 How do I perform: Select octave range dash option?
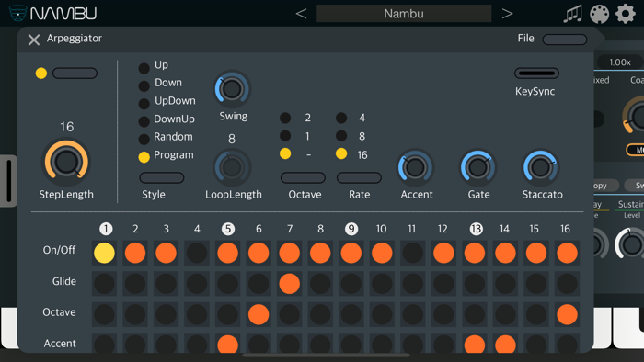[x=285, y=153]
